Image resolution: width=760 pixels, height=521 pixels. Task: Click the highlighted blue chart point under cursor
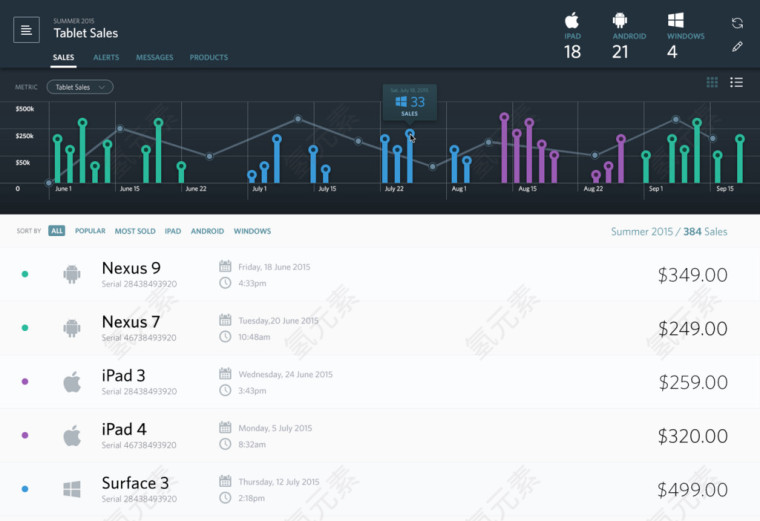(x=410, y=133)
